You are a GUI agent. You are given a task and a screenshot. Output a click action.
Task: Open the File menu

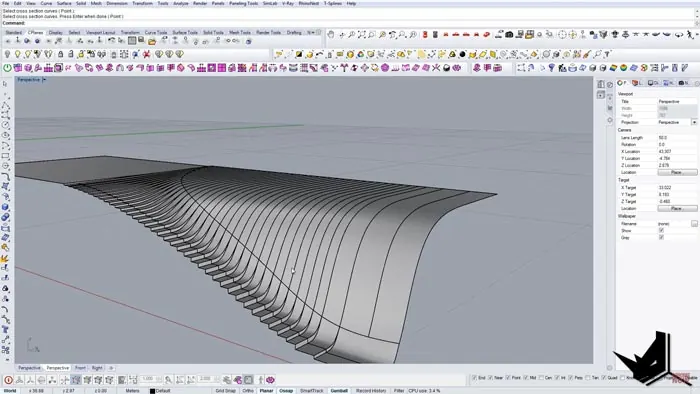click(5, 4)
